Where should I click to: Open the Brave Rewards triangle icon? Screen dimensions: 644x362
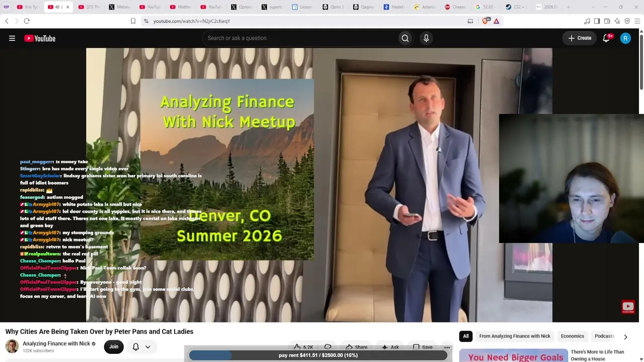[496, 21]
